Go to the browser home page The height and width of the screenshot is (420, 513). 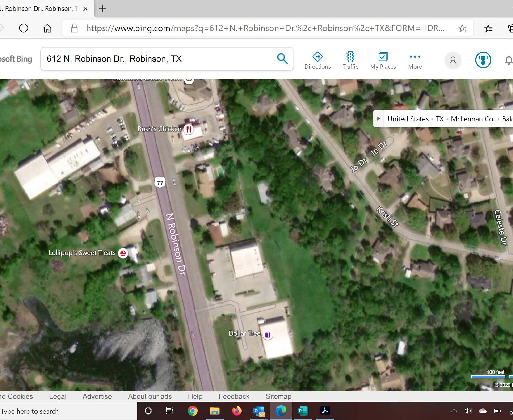[x=47, y=28]
